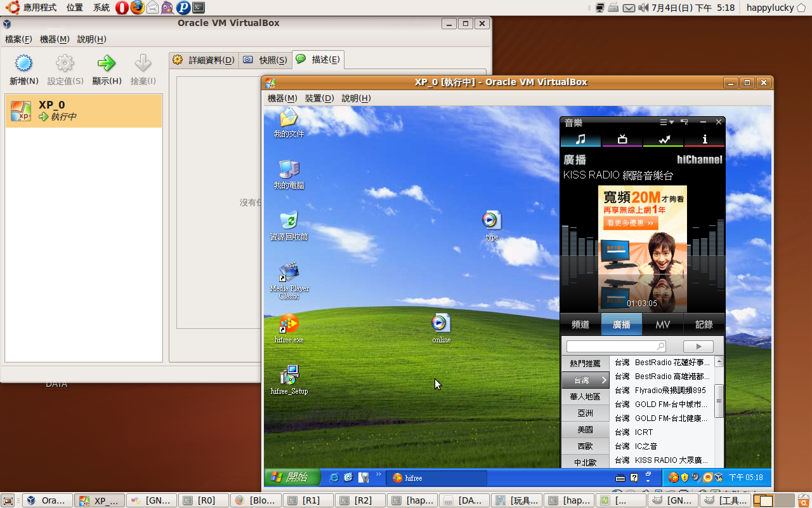Switch to the 廣播 tab in hifree

(622, 324)
